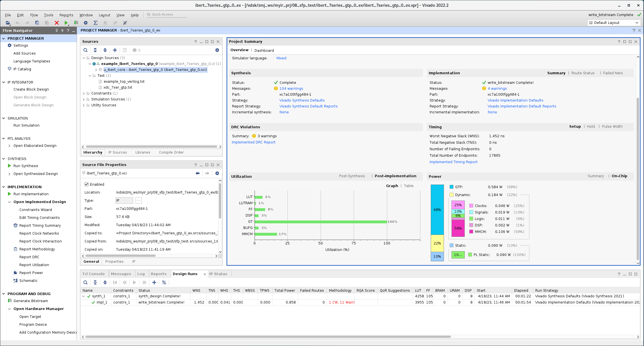Viewport: 644px width, 346px height.
Task: Switch Timing view to Hold
Action: point(591,127)
